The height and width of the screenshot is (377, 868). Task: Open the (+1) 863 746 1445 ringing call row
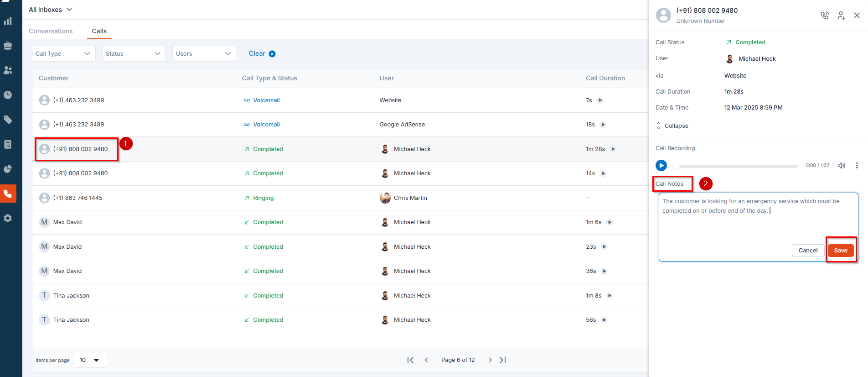340,198
